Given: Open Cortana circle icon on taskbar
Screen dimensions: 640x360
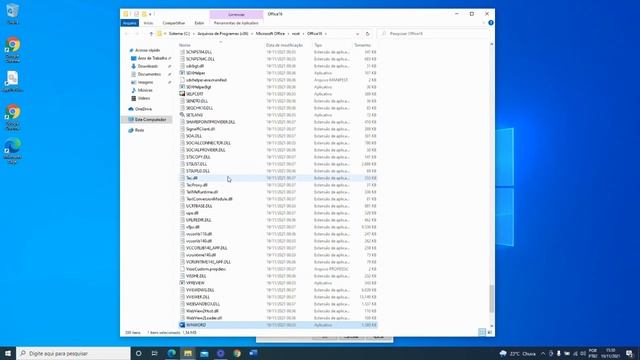Looking at the screenshot, I should point(138,353).
